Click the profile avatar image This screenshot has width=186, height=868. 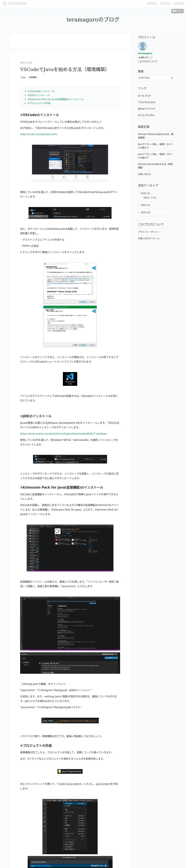click(x=142, y=46)
